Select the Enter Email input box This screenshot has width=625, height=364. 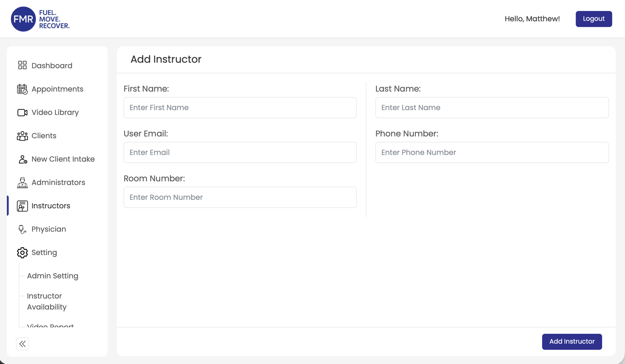240,153
